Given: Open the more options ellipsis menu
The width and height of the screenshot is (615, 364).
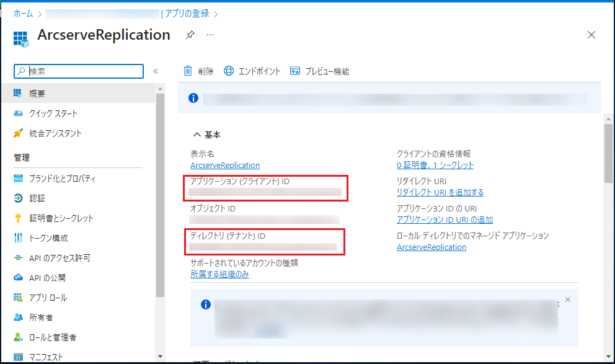Looking at the screenshot, I should (210, 35).
